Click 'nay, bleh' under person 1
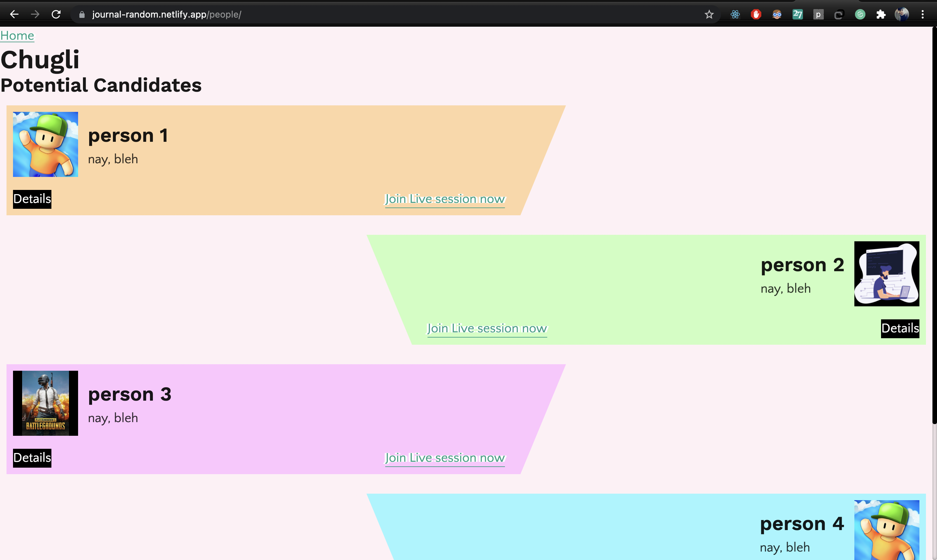The height and width of the screenshot is (560, 937). click(113, 159)
